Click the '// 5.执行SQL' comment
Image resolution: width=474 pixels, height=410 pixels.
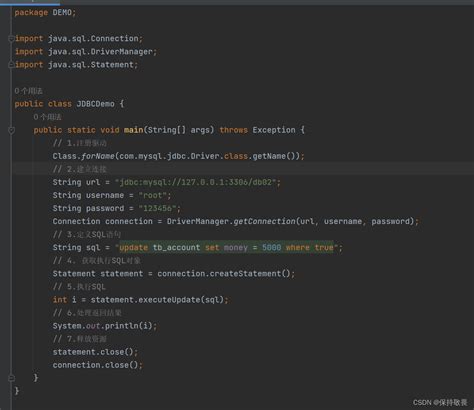coord(79,287)
